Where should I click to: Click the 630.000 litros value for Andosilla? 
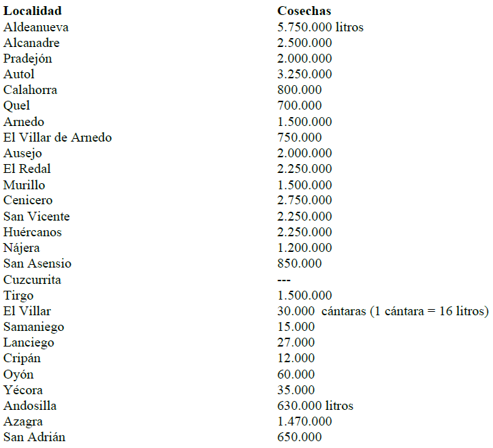click(315, 406)
